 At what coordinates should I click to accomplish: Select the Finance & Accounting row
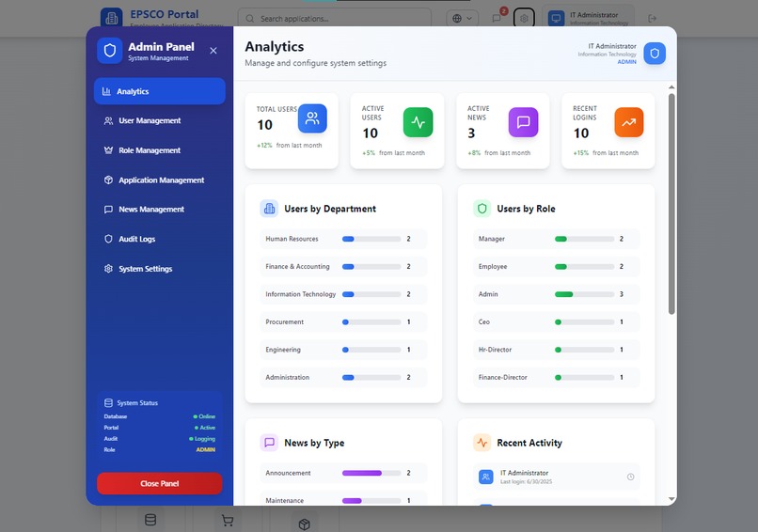tap(343, 267)
